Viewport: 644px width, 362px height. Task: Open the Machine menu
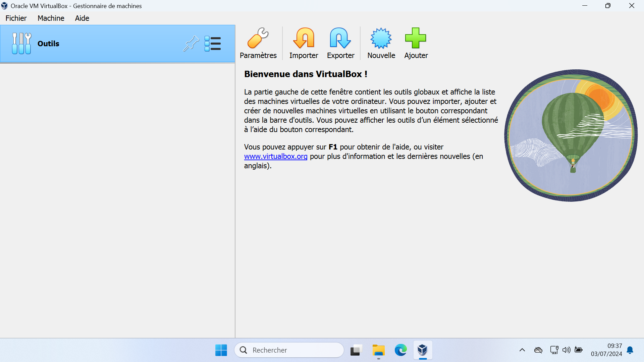(x=51, y=18)
